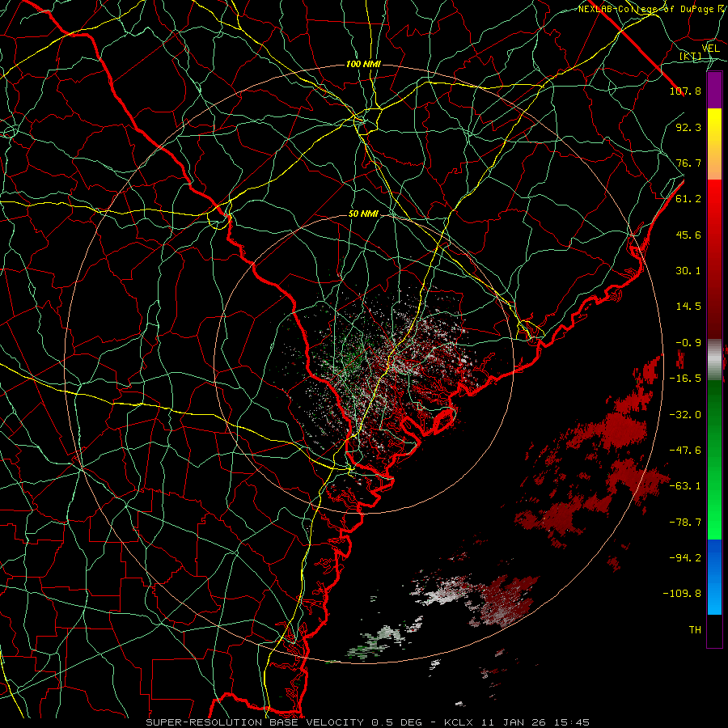728x728 pixels.
Task: Click the VEL legend title
Action: [710, 48]
